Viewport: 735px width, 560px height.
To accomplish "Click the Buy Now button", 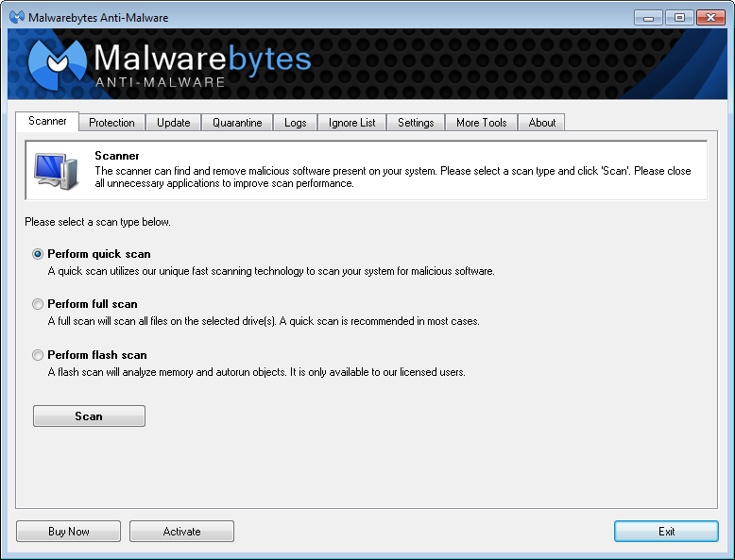I will click(69, 532).
